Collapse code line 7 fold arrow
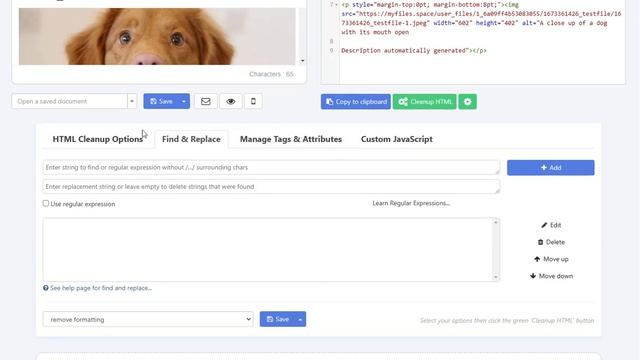Viewport: 640px width, 360px height. point(336,4)
